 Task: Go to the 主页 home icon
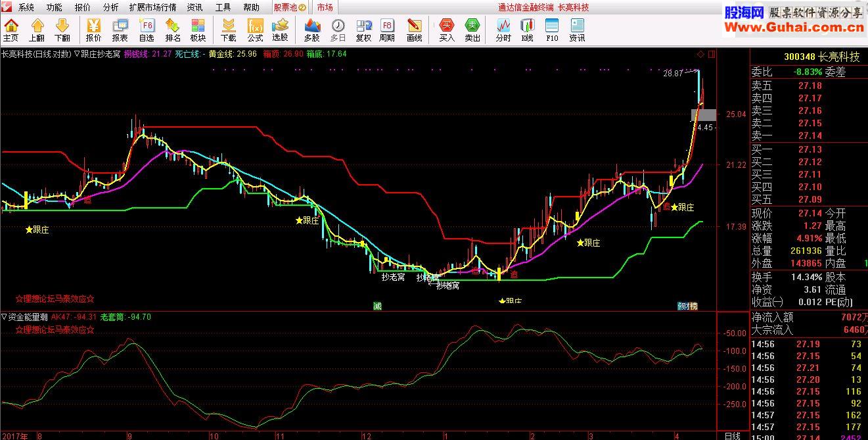click(11, 30)
